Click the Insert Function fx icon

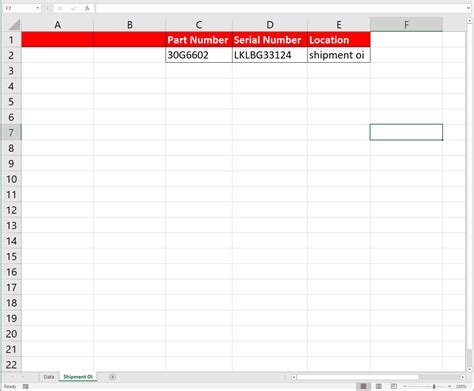click(87, 8)
